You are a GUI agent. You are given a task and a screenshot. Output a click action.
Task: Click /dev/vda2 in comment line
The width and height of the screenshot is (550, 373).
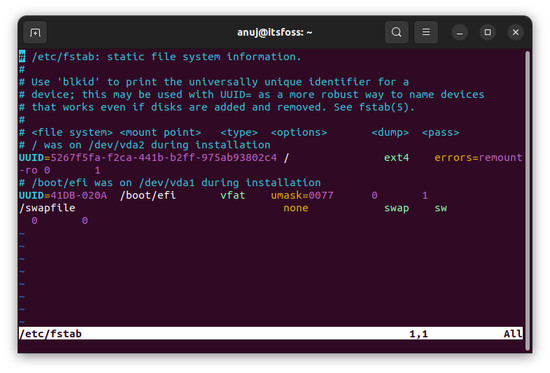[116, 145]
